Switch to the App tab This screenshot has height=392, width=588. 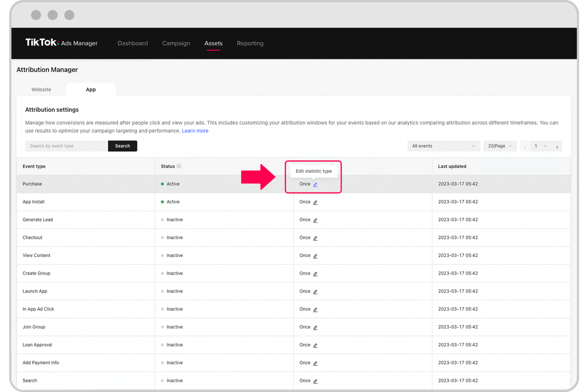point(91,90)
